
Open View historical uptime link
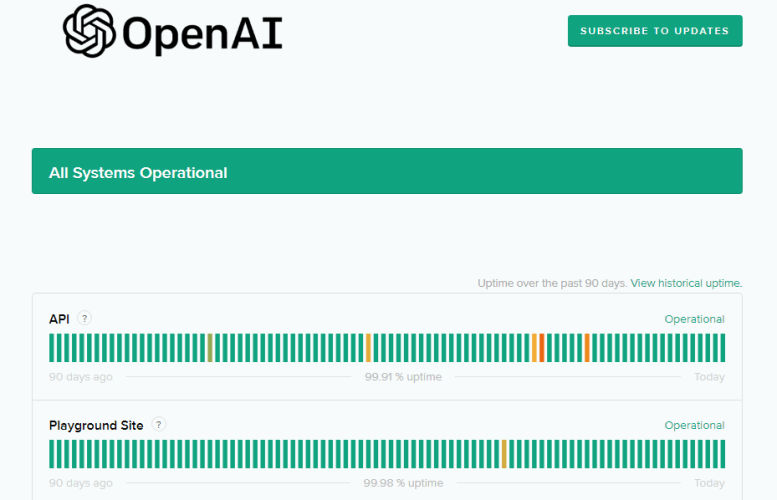point(686,283)
